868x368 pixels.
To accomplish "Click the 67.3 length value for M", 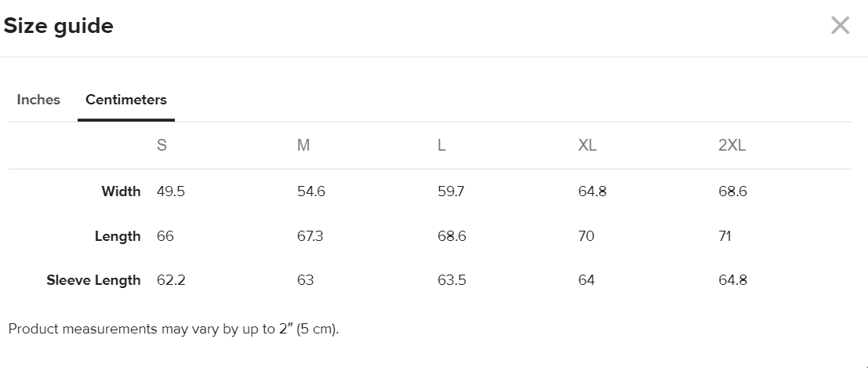I will [x=311, y=236].
